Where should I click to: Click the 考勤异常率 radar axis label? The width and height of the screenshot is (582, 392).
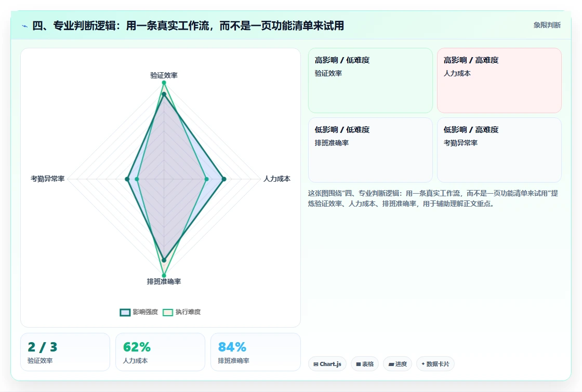pyautogui.click(x=47, y=179)
